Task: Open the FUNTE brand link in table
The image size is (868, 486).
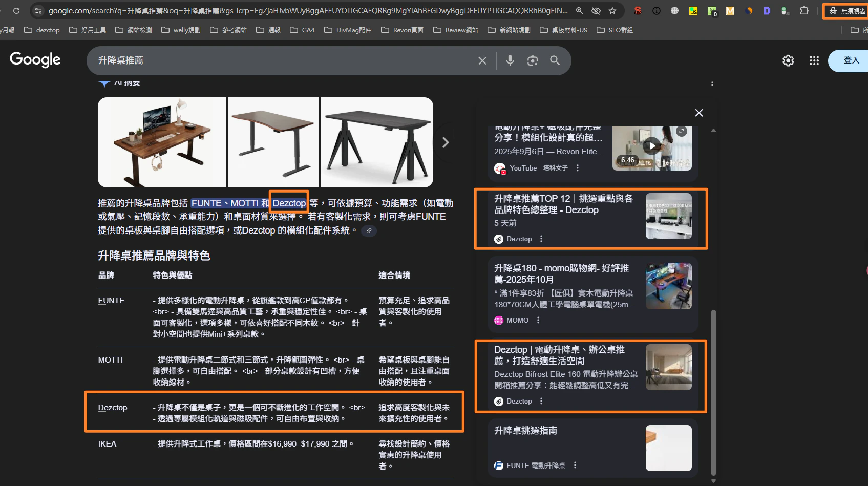Action: click(111, 301)
